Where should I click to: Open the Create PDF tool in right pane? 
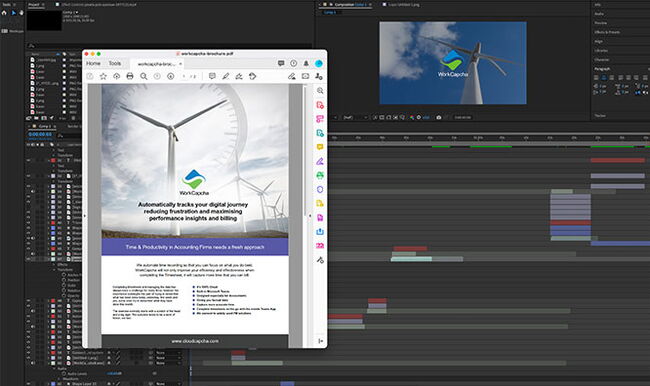click(320, 105)
